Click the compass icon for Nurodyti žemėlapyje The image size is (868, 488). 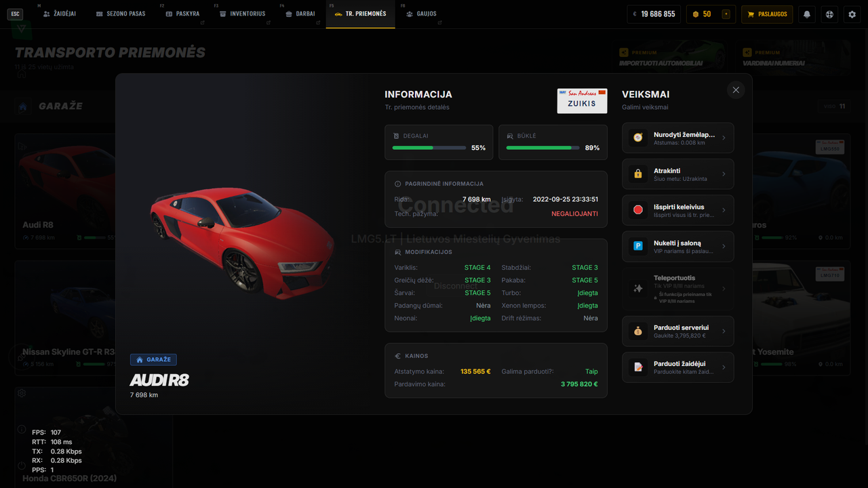coord(638,138)
